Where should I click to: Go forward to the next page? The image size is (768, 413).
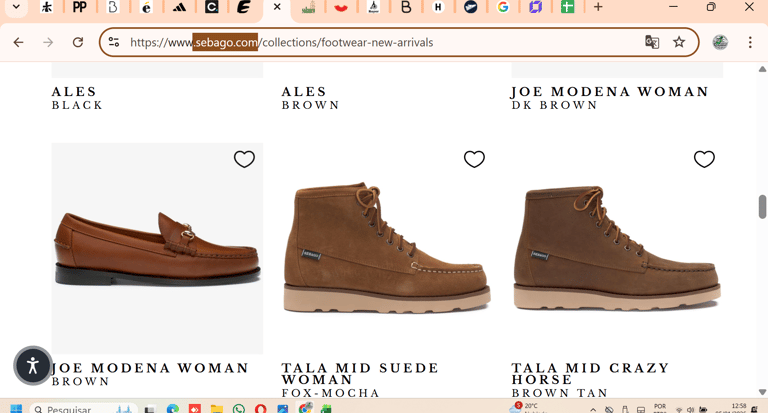click(x=48, y=43)
